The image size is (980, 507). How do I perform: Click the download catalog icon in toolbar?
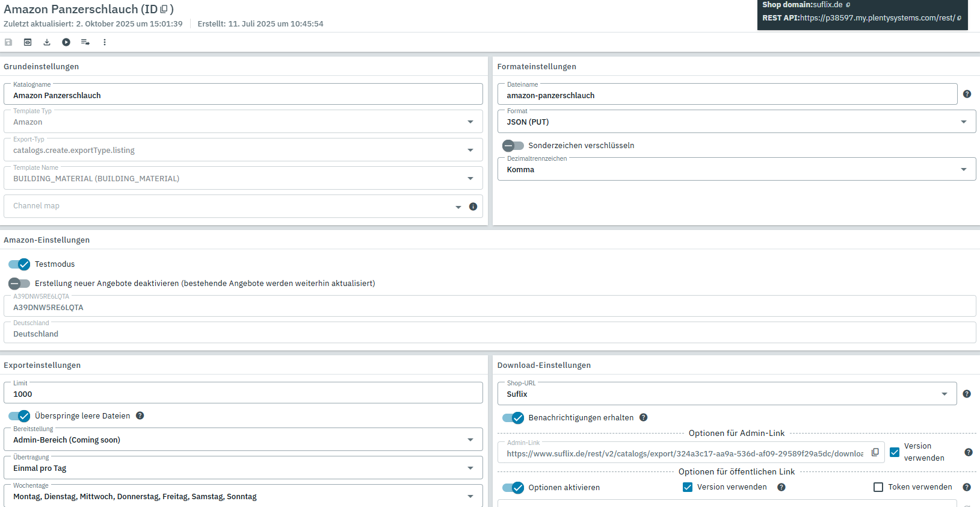[47, 42]
